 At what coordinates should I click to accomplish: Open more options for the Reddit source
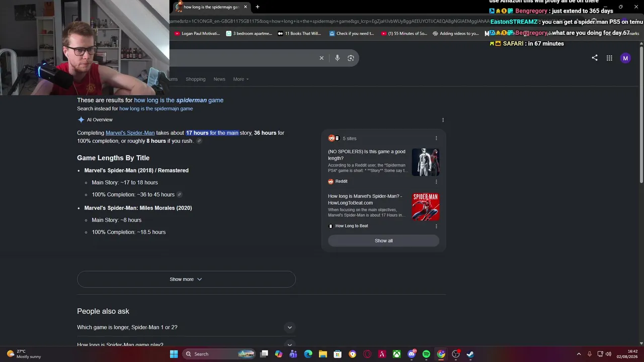[x=436, y=182]
